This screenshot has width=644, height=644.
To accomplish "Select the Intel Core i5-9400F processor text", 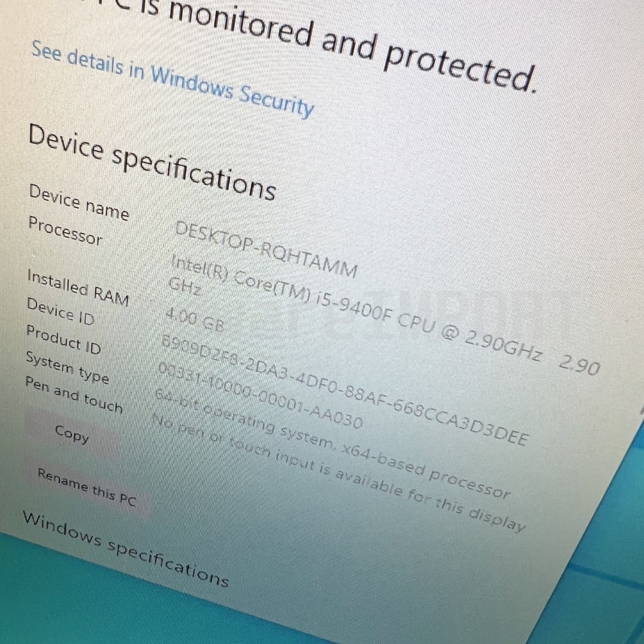I will (385, 314).
